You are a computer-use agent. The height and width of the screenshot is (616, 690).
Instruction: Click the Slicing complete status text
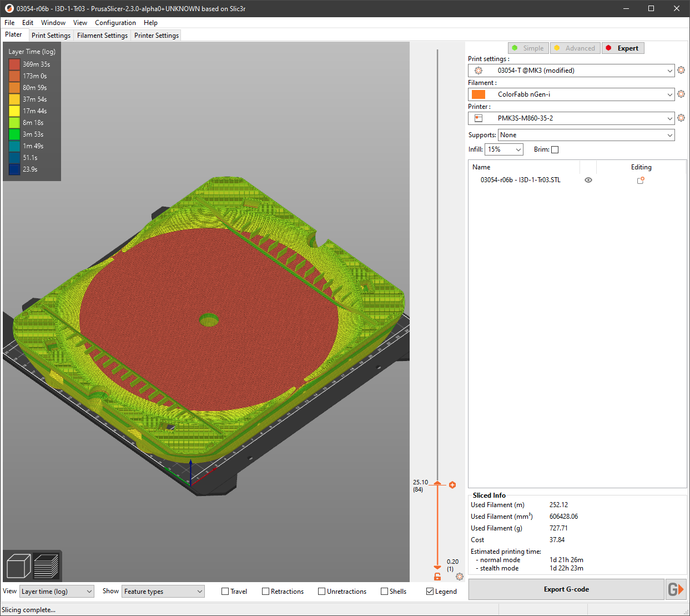(28, 610)
